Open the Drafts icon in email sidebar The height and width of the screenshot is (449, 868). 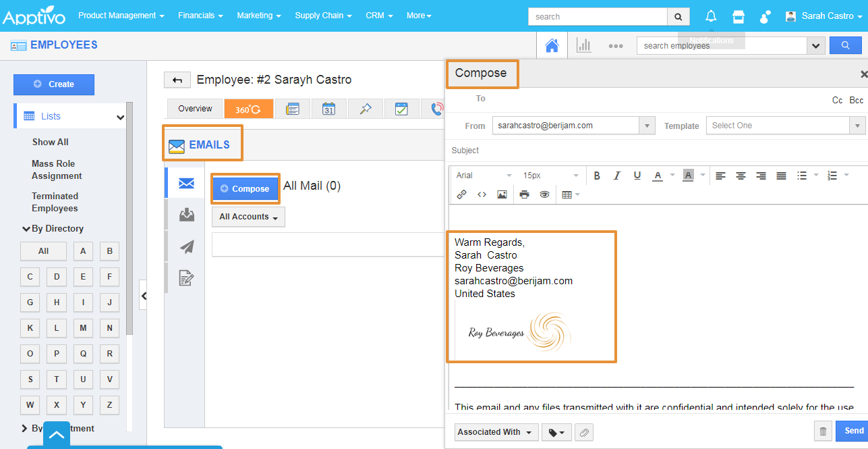point(186,278)
